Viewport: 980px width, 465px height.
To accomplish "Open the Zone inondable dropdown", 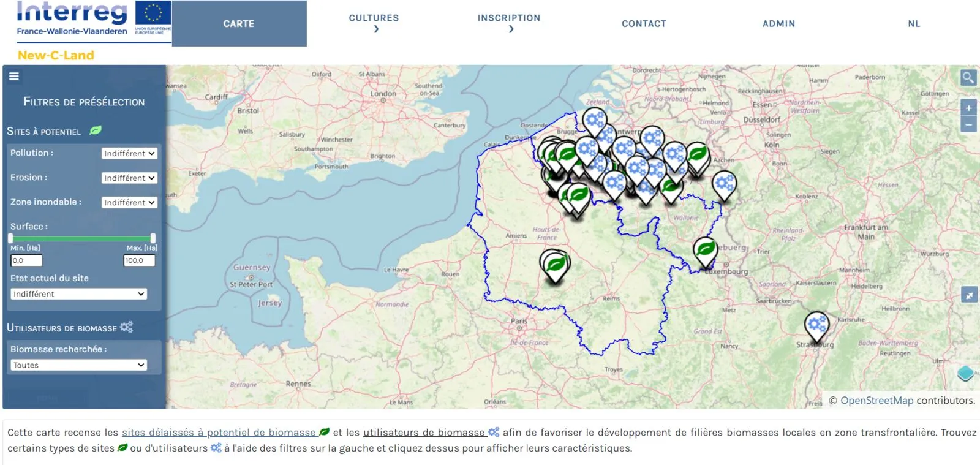I will [x=129, y=202].
